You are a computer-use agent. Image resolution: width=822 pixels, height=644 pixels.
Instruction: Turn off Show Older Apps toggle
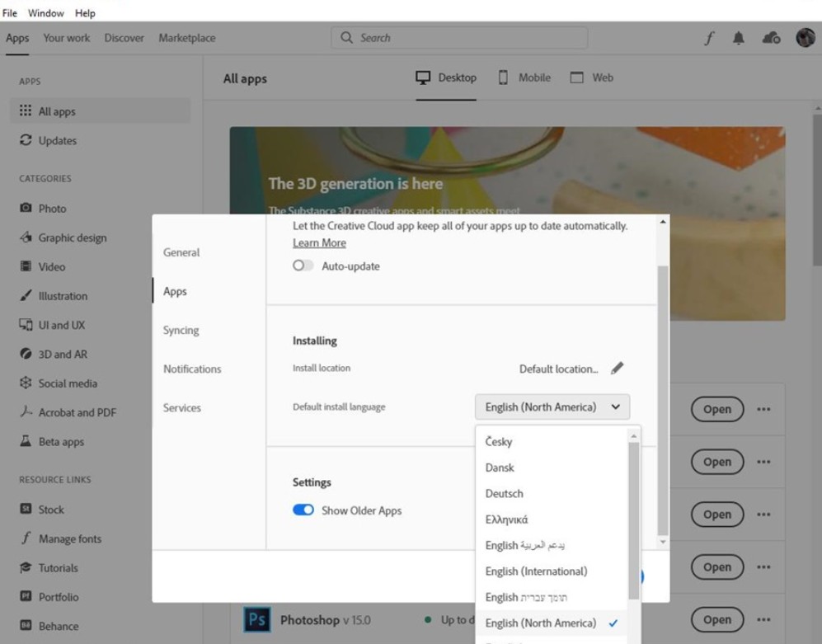(x=303, y=510)
